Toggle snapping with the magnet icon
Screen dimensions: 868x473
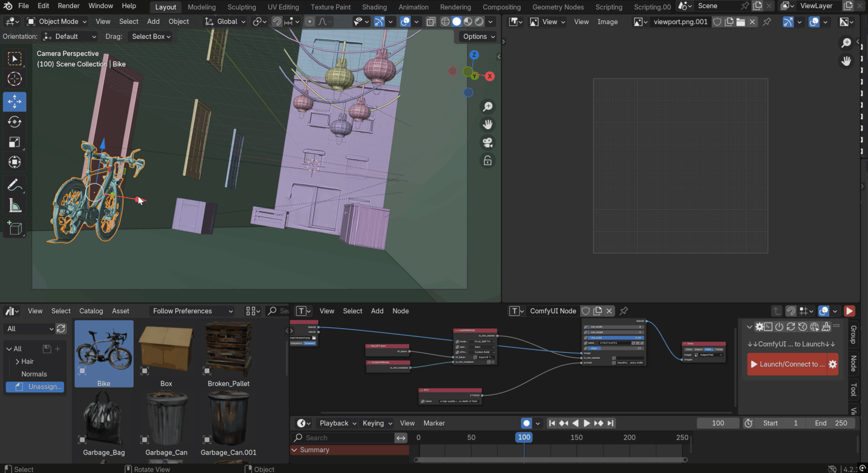[x=277, y=22]
